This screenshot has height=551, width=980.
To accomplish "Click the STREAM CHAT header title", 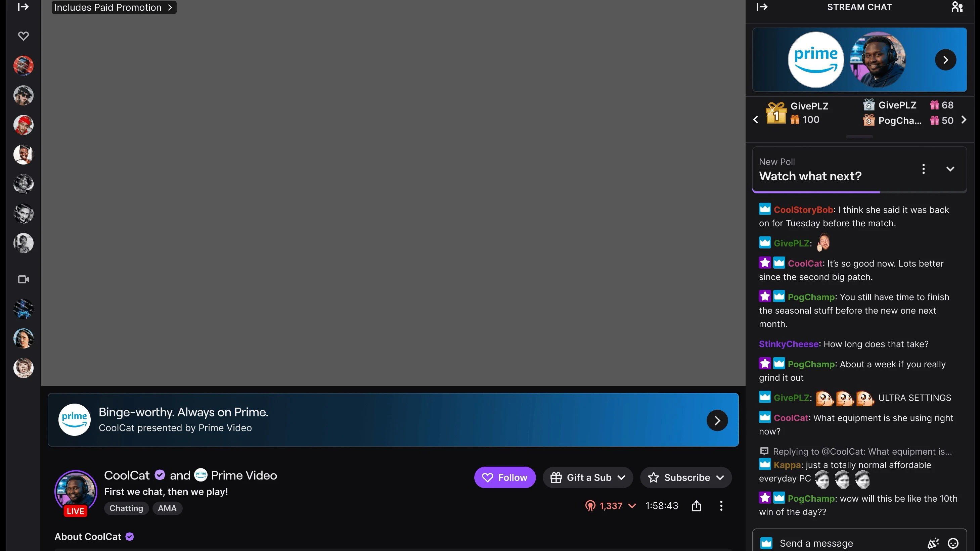I will point(859,7).
